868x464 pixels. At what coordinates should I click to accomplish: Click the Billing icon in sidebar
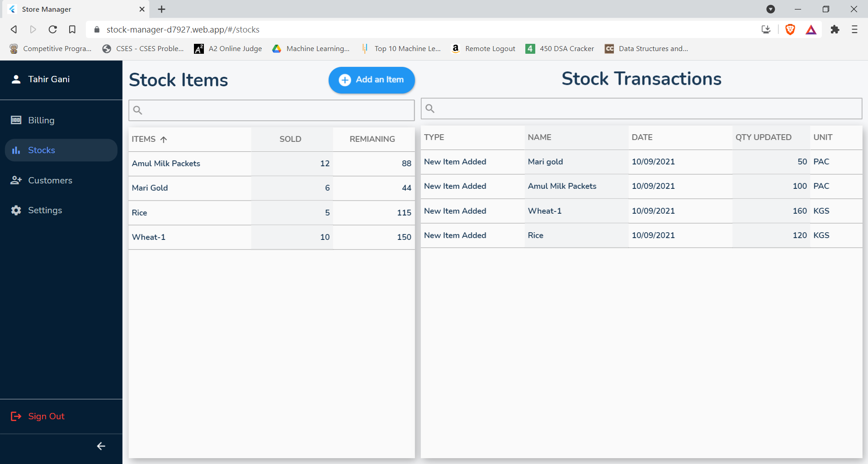point(16,120)
